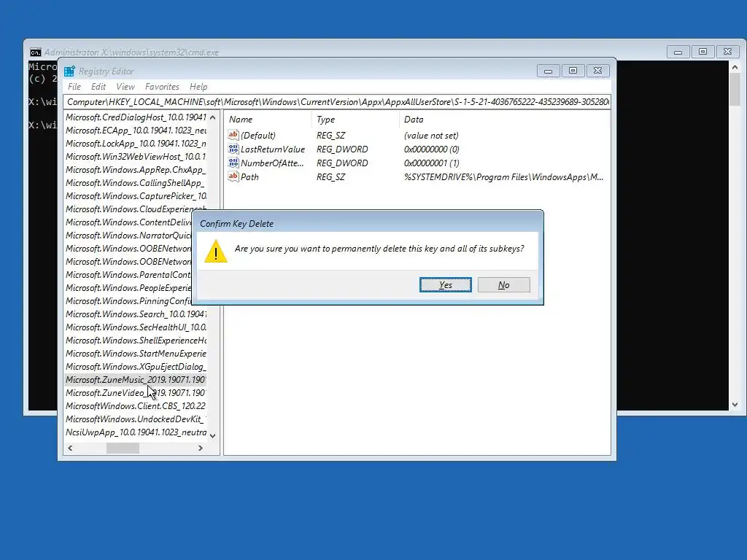This screenshot has height=560, width=747.
Task: Select Microsoft.Windows.ContentDelive key
Action: [x=128, y=222]
